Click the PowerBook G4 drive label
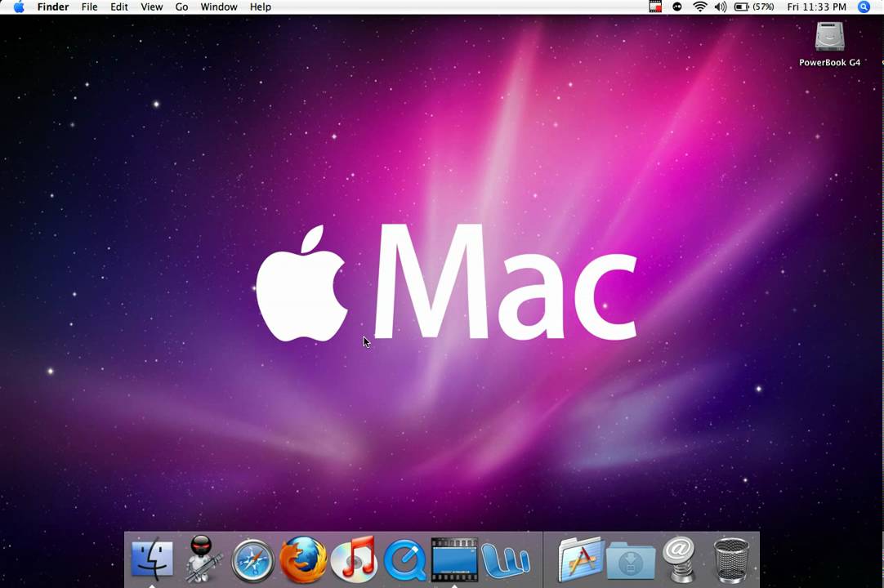Screen dimensions: 884x588 coord(829,63)
